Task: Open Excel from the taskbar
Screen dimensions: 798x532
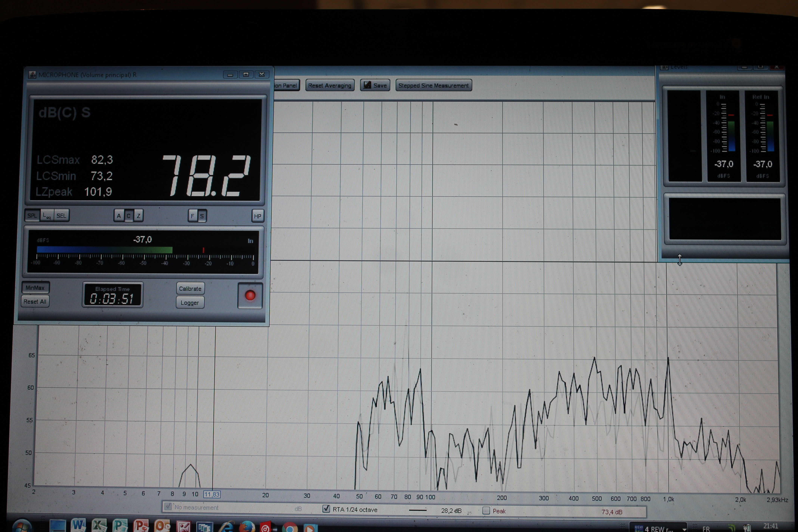Action: [99, 525]
